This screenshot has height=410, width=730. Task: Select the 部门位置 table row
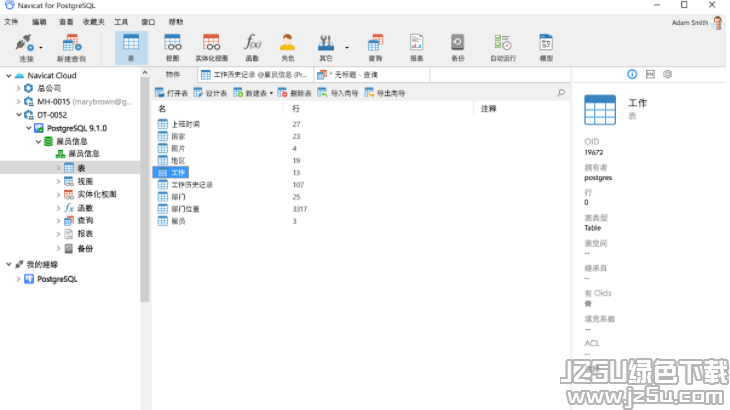tap(185, 209)
